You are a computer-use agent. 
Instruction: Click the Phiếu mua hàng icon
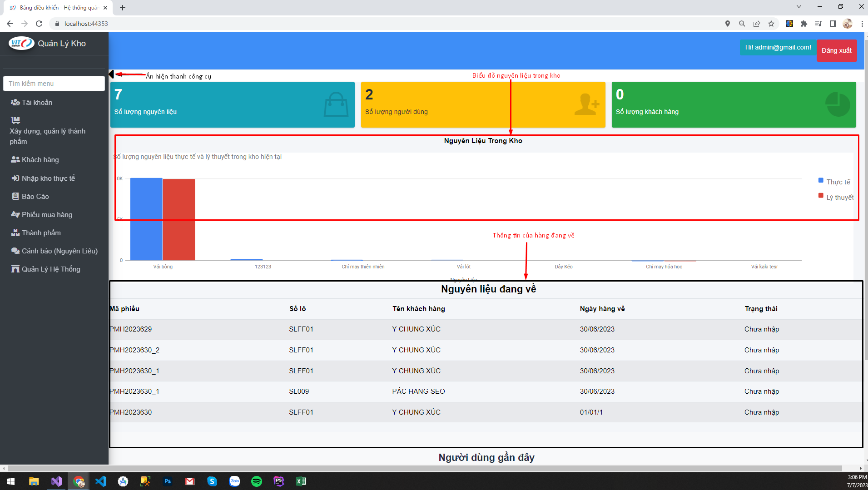point(15,214)
